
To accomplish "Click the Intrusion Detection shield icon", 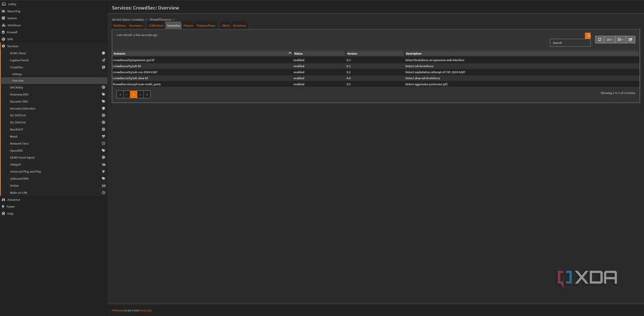I will (103, 108).
